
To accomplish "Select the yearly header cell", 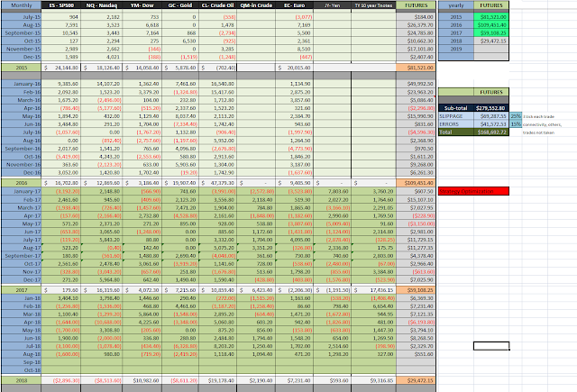I will (456, 5).
